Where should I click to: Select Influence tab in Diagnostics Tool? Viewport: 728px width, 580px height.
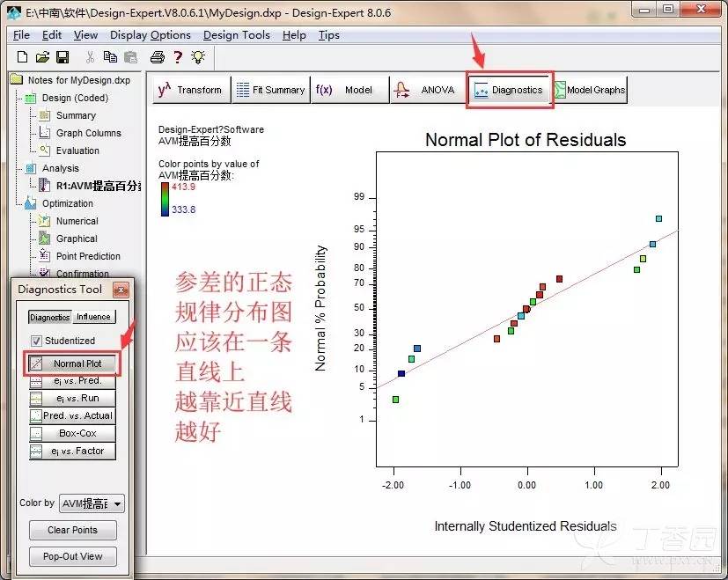93,317
